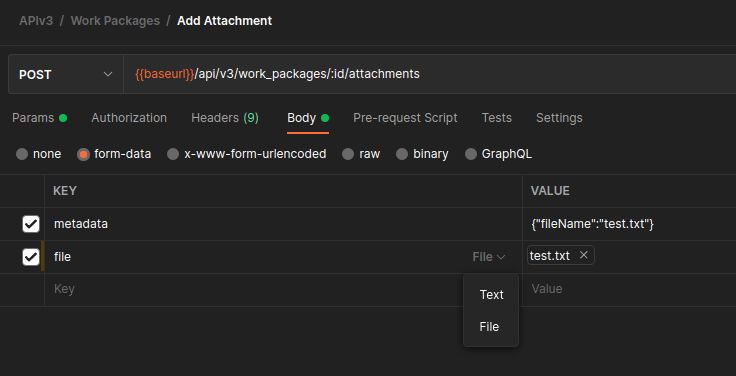Click the empty Key input field
The image size is (736, 376).
[x=283, y=289]
